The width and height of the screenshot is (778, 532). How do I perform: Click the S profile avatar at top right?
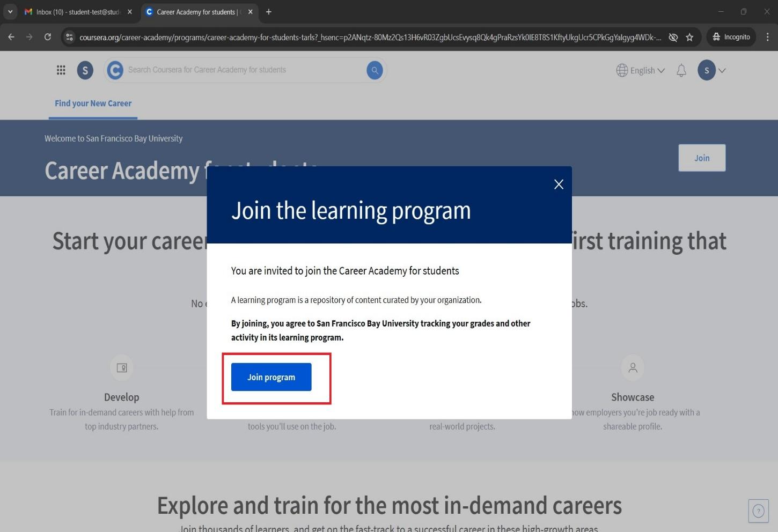click(707, 70)
